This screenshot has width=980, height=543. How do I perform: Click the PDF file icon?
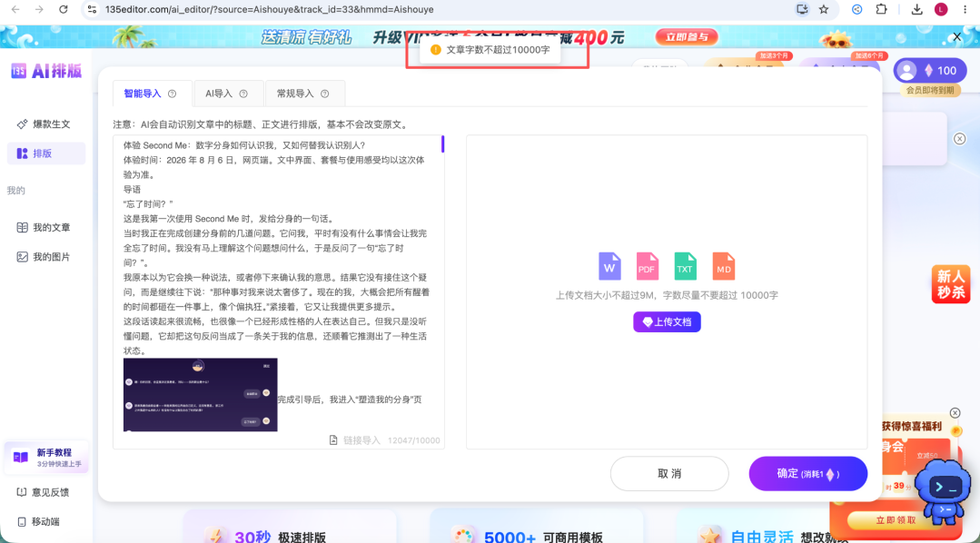(647, 266)
